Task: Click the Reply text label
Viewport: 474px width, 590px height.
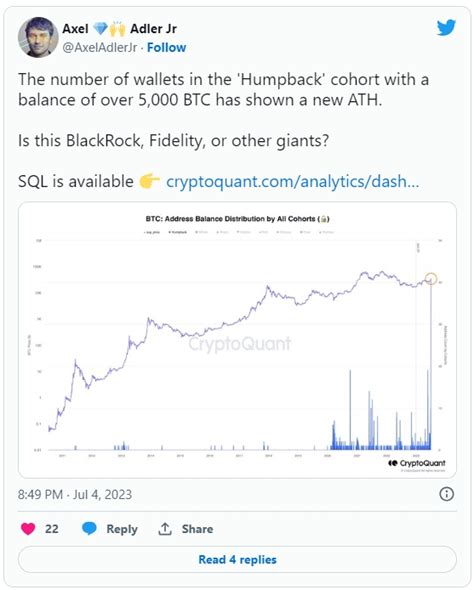Action: 122,529
